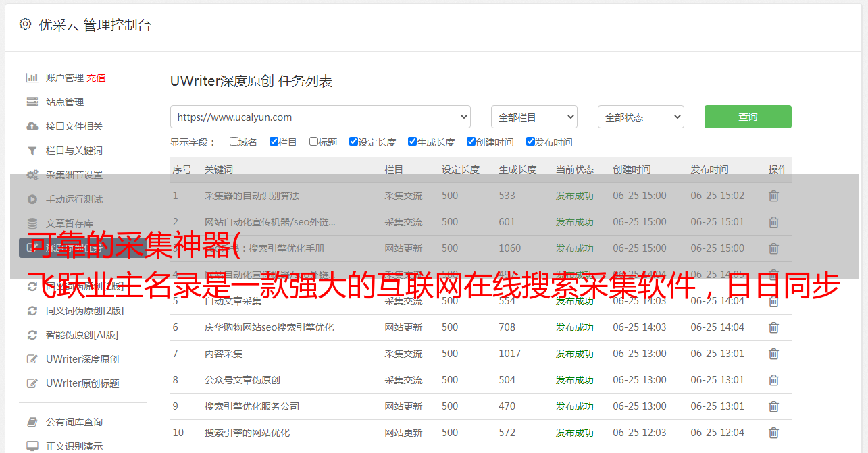Click the gear icon beside 优采云 管理控制台

point(25,24)
